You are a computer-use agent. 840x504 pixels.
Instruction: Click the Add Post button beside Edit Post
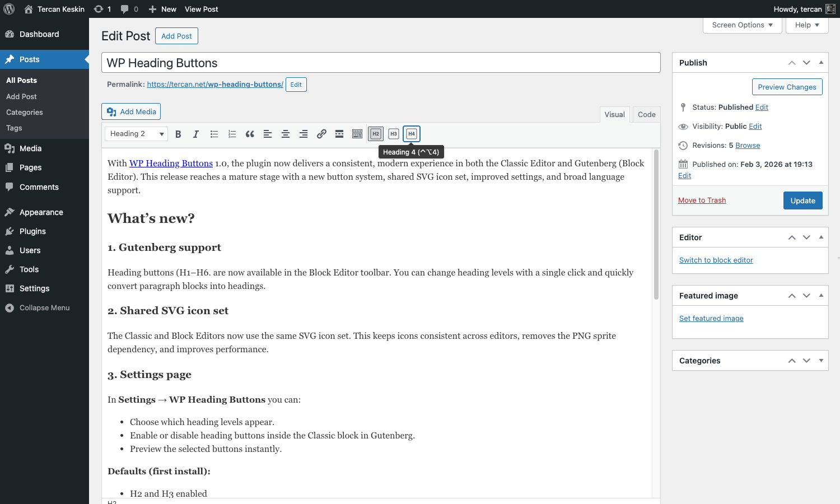click(176, 36)
